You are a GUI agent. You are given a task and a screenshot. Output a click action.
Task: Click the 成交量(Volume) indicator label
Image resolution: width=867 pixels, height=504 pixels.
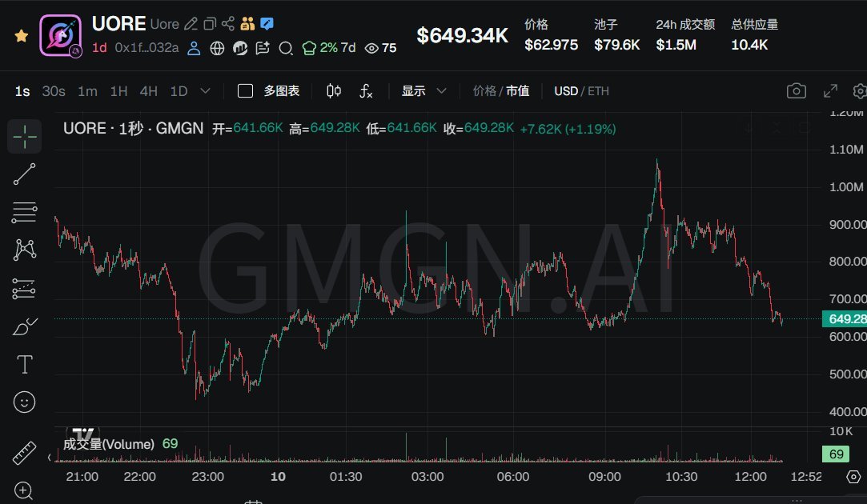coord(108,444)
